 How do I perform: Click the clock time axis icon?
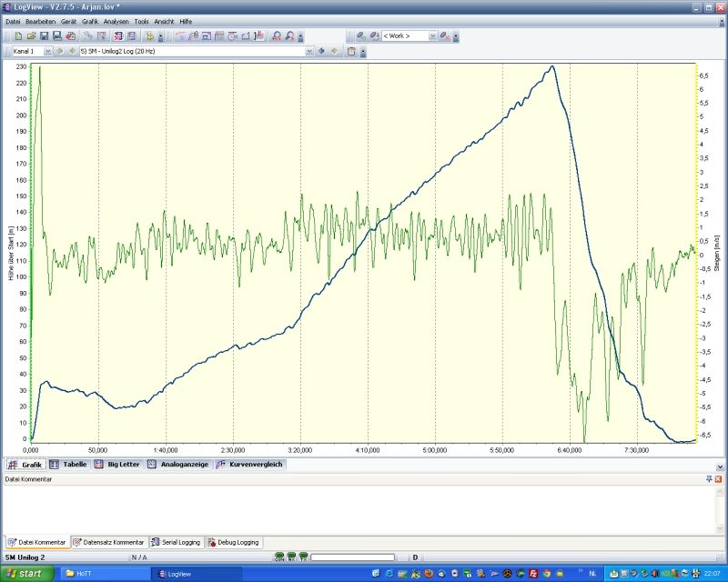233,36
